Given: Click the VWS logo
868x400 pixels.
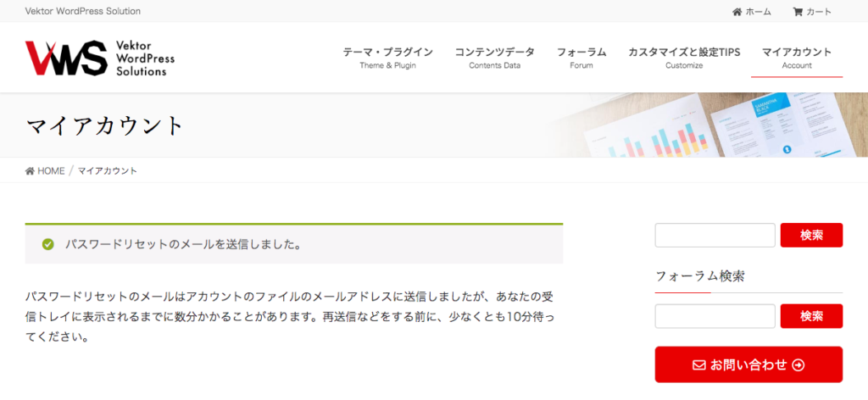Looking at the screenshot, I should click(x=100, y=58).
